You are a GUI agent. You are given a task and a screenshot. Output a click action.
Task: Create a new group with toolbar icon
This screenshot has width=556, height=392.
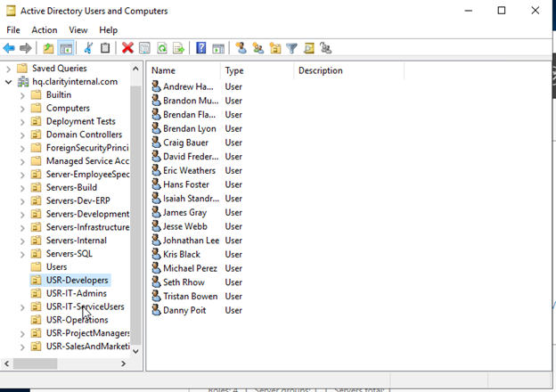point(258,48)
